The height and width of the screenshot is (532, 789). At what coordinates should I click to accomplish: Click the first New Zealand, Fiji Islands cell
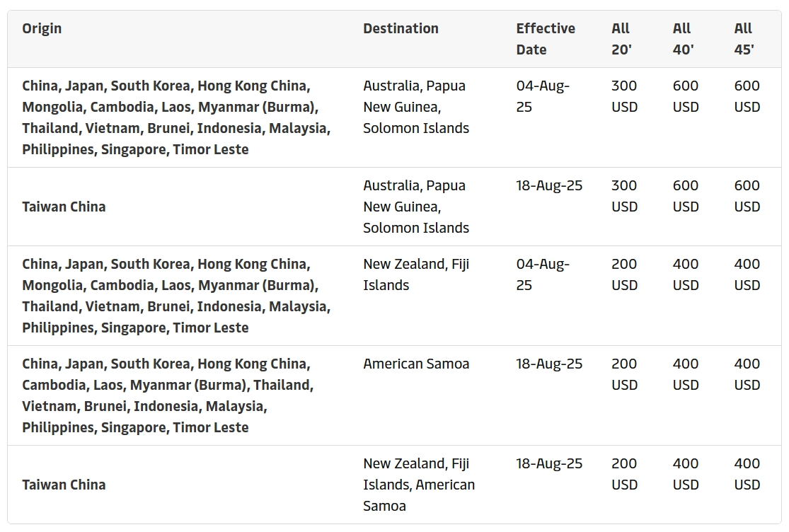click(x=415, y=274)
